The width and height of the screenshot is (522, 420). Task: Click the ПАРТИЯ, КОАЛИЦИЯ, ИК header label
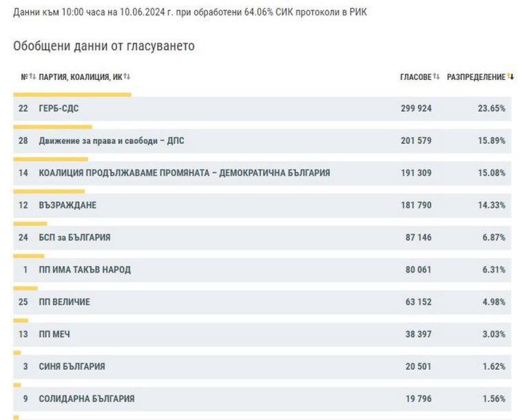(81, 77)
